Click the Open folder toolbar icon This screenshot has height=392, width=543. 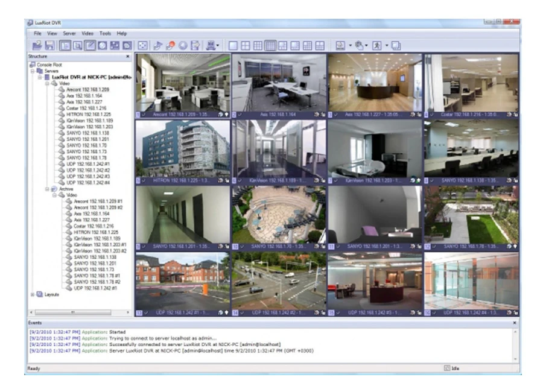click(x=36, y=46)
